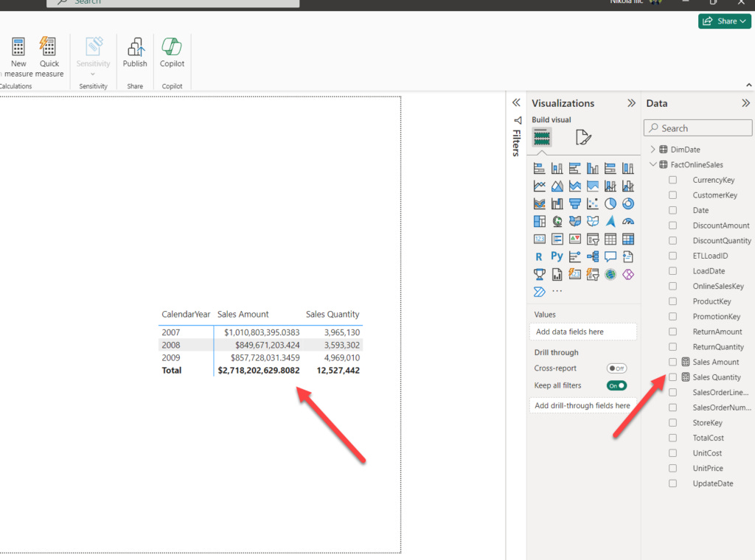Switch to the Build visual tab
Viewport: 755px width, 560px height.
542,138
